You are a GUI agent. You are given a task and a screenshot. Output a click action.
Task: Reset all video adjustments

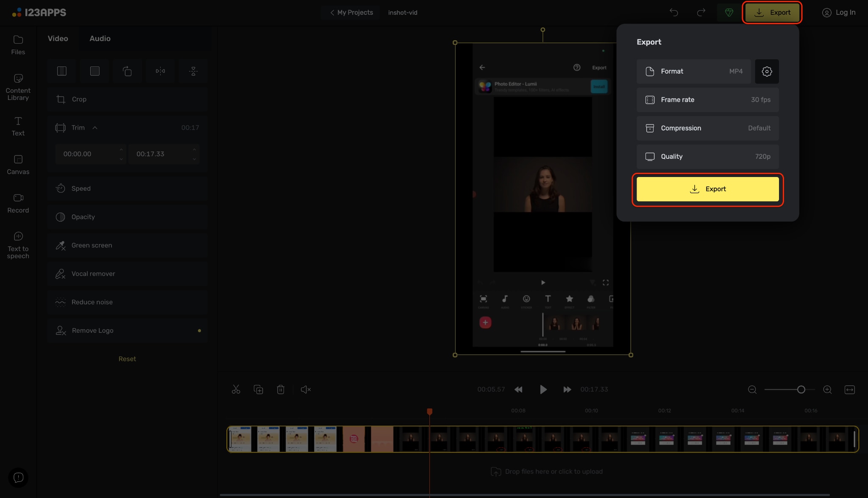point(127,358)
